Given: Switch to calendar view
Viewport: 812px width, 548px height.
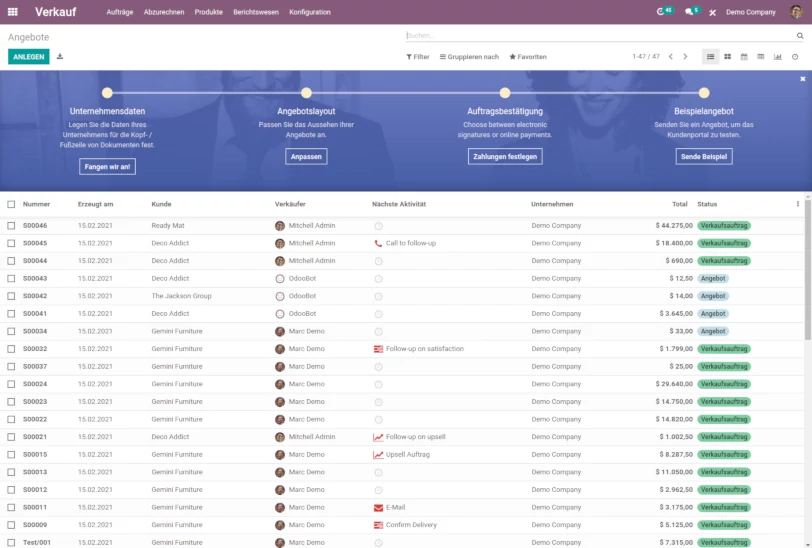Looking at the screenshot, I should [744, 56].
